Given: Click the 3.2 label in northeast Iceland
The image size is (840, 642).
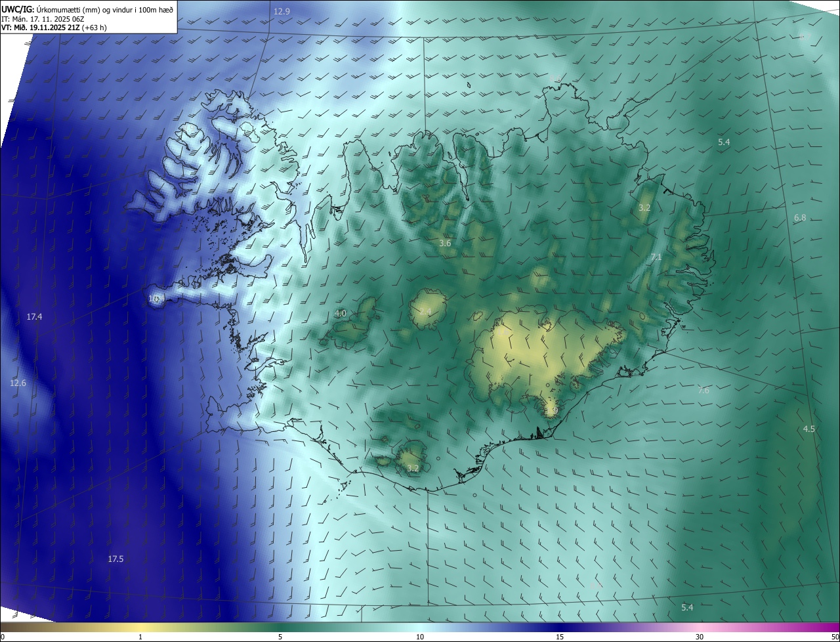Looking at the screenshot, I should pyautogui.click(x=644, y=207).
